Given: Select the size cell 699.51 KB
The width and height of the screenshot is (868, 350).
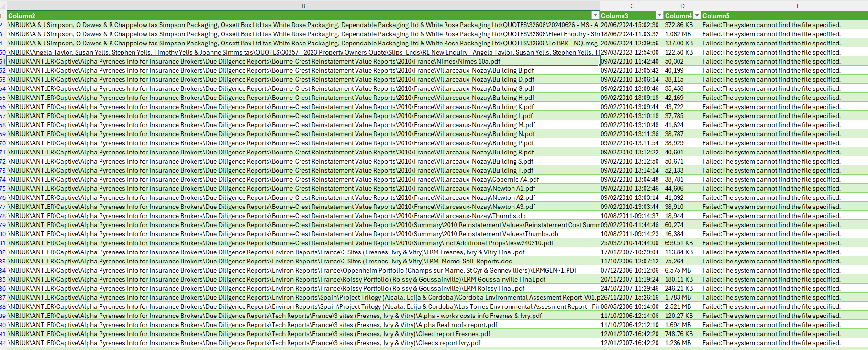Looking at the screenshot, I should coord(683,243).
